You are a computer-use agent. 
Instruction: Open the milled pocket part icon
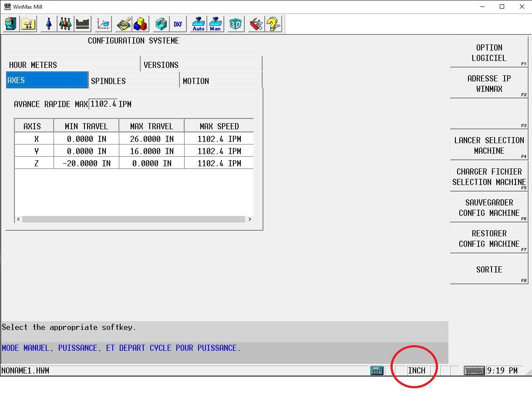point(161,24)
